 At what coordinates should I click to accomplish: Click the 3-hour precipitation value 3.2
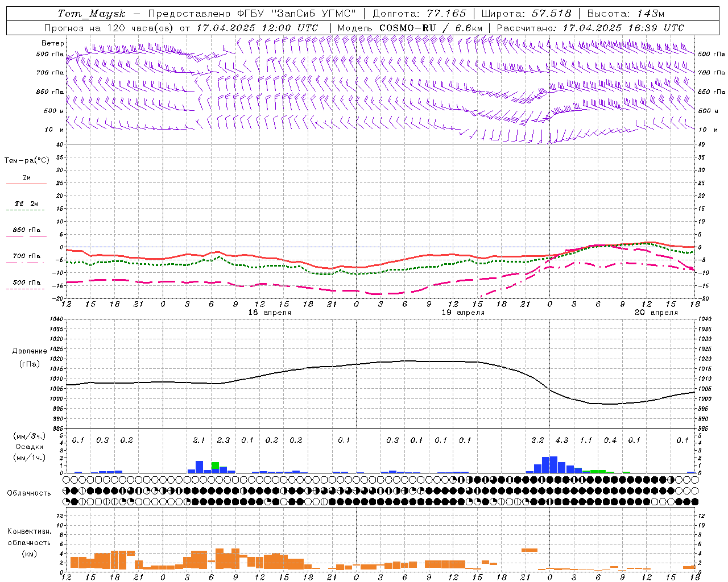click(537, 440)
